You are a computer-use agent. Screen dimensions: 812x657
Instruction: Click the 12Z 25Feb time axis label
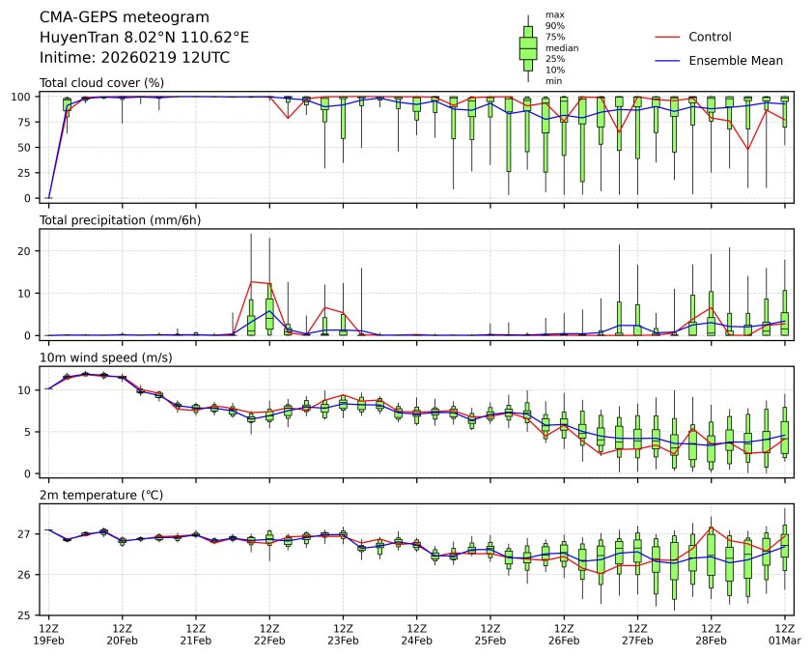coord(490,634)
